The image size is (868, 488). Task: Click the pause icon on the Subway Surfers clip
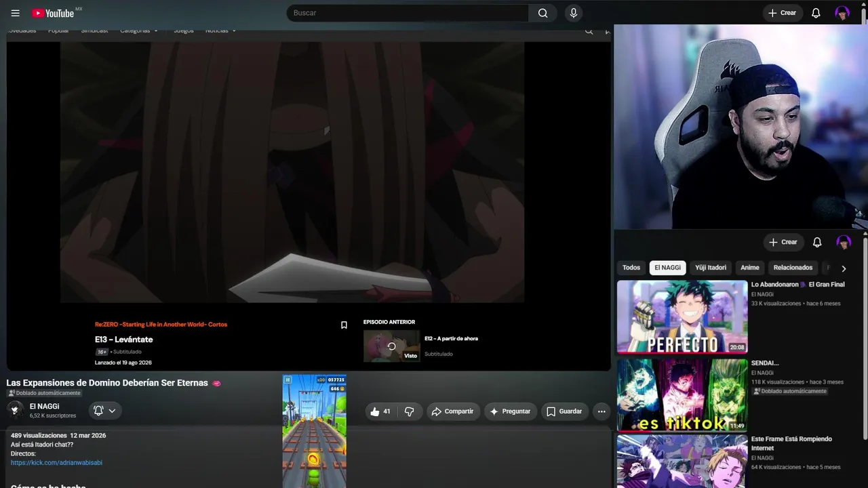[288, 380]
